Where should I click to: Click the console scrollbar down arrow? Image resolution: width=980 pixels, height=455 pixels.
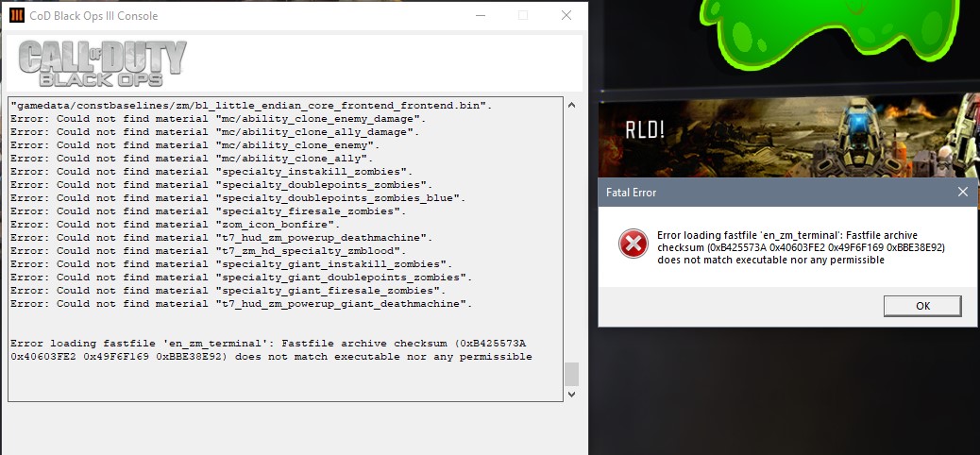click(x=570, y=395)
